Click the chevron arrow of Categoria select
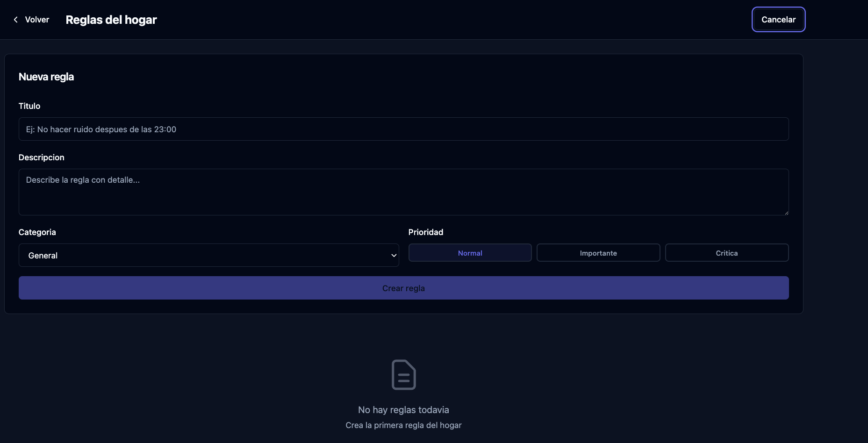Screen dimensions: 868x443 pyautogui.click(x=394, y=255)
